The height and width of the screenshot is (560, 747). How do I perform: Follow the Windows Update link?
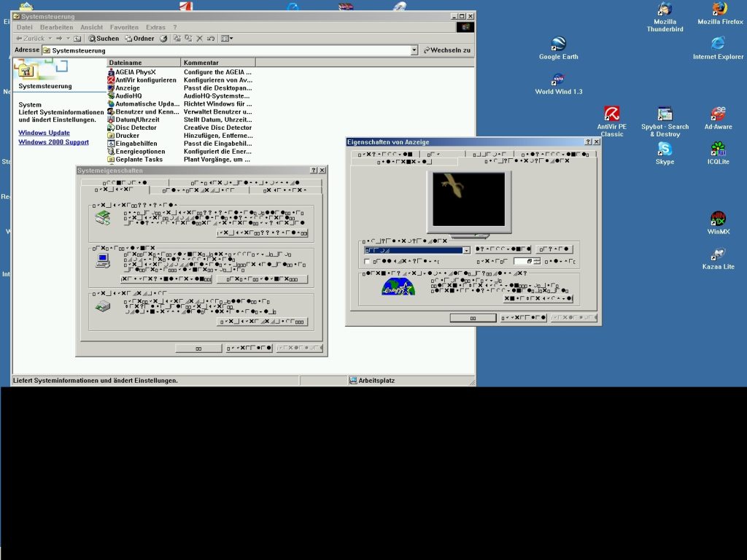[x=44, y=133]
